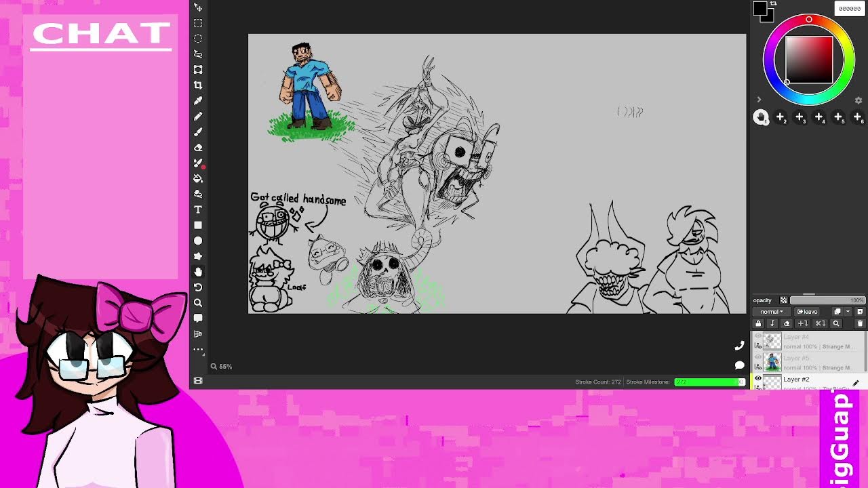Select the Ellipse shape tool
The image size is (868, 488).
(x=198, y=241)
